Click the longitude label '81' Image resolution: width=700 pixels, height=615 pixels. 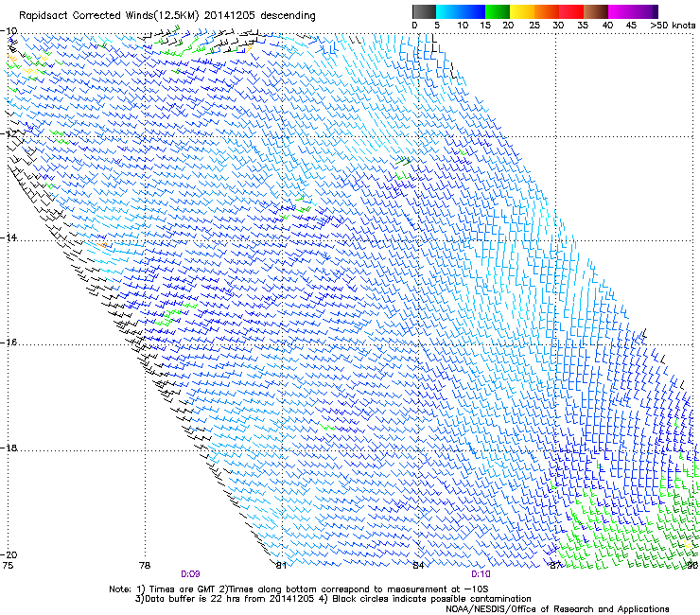pos(281,566)
